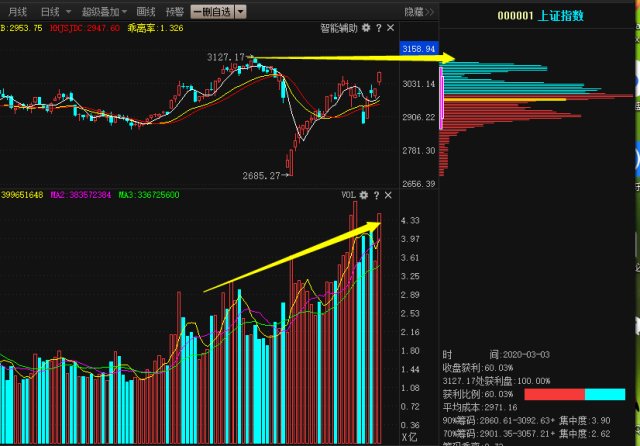Click the yellow average cost chip bar

click(505, 99)
